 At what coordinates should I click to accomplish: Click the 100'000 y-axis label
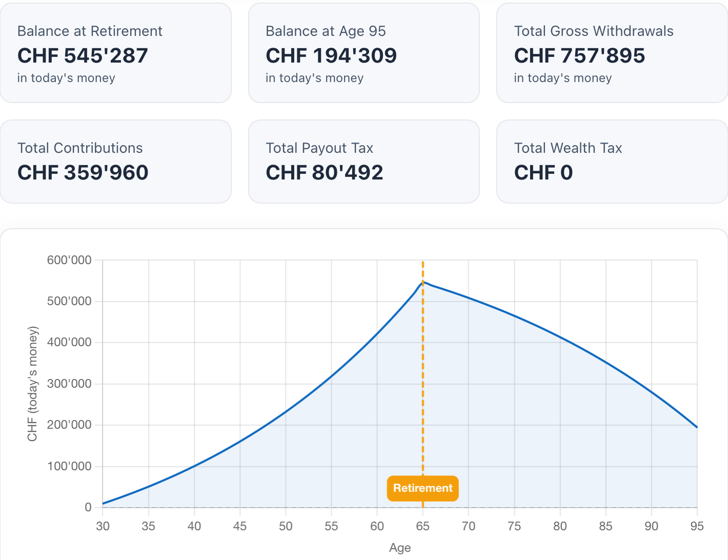point(69,466)
